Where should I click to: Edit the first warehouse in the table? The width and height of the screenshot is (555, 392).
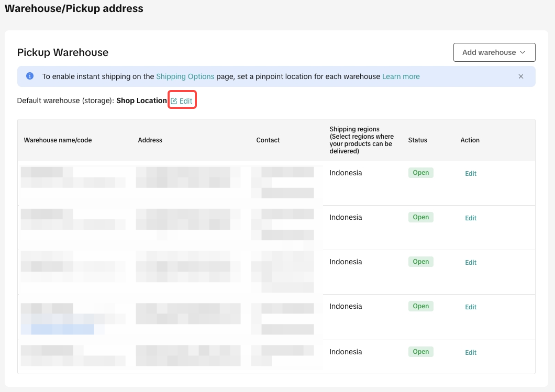pyautogui.click(x=471, y=174)
